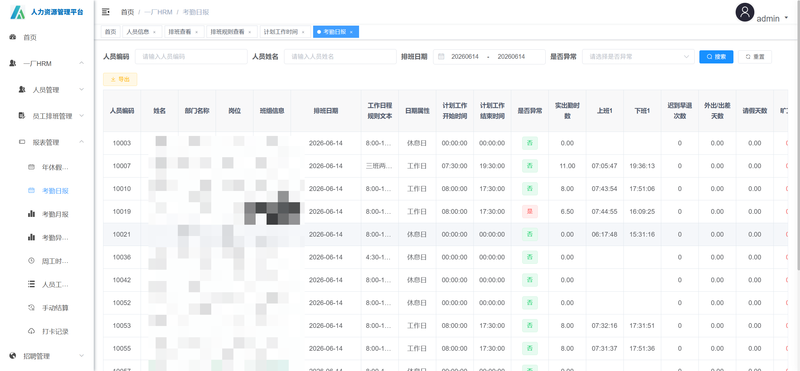The image size is (800, 371).
Task: Click the 4:30-1… rule cell in row 10036
Action: [379, 257]
